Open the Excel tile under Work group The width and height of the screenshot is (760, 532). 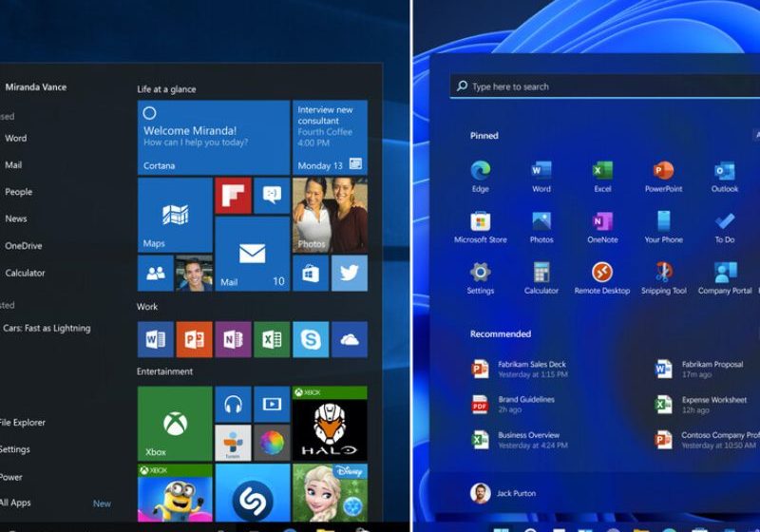272,340
